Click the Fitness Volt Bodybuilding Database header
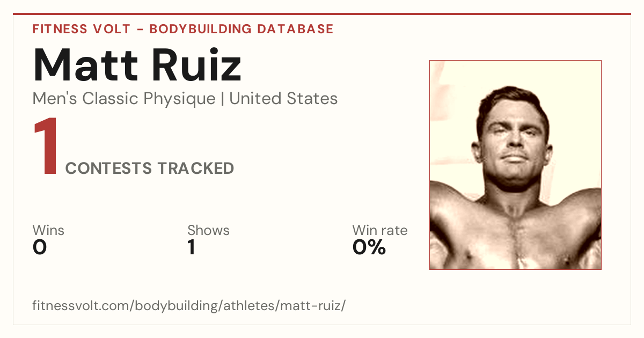This screenshot has height=338, width=644. pyautogui.click(x=183, y=29)
